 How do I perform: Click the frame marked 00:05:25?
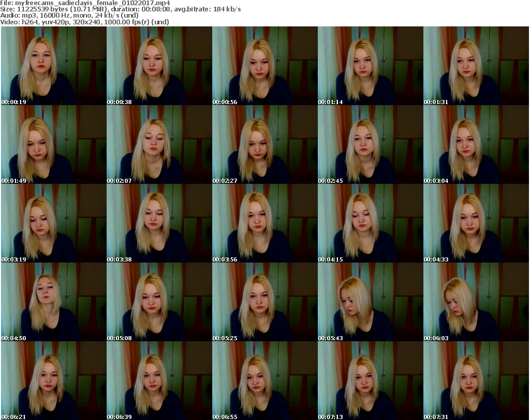(264, 302)
